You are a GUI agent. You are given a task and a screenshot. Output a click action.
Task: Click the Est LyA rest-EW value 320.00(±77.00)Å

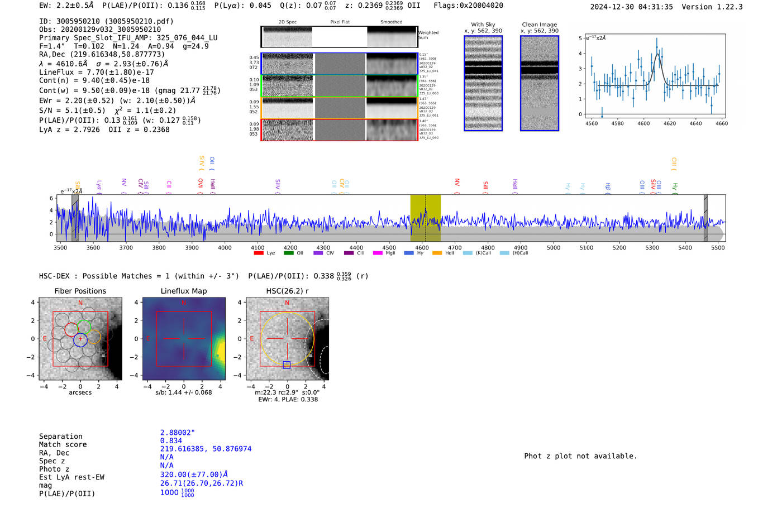point(194,475)
